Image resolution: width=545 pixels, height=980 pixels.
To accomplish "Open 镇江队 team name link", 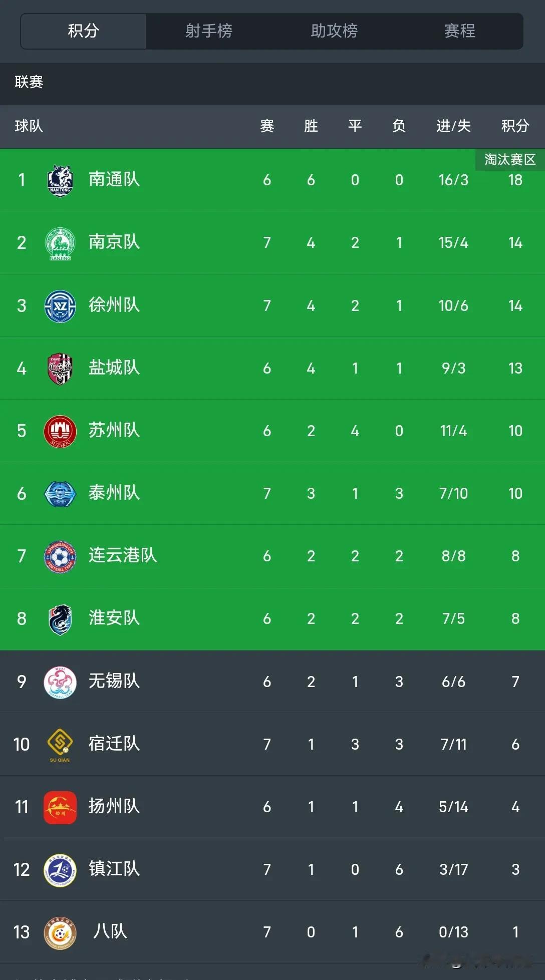I will tap(114, 869).
